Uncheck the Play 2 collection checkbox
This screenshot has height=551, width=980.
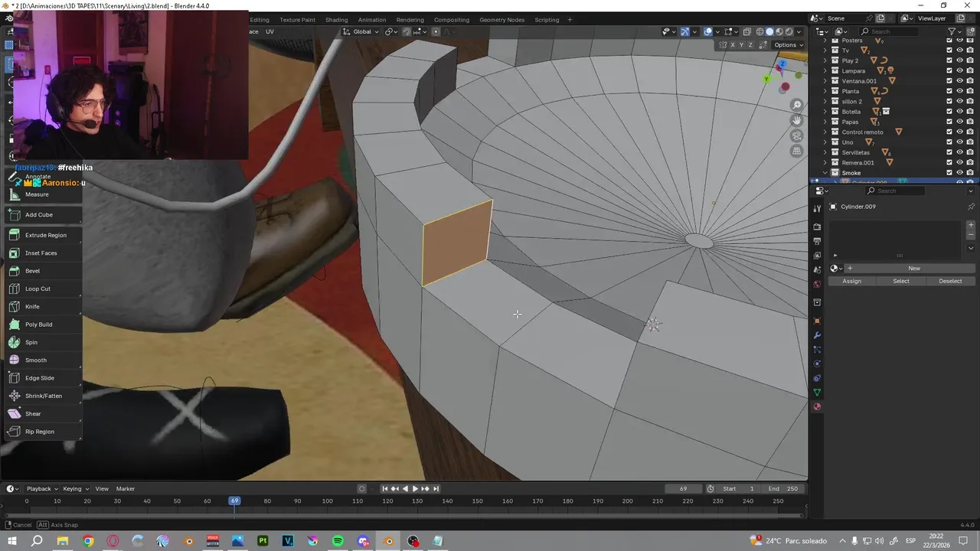[x=949, y=60]
